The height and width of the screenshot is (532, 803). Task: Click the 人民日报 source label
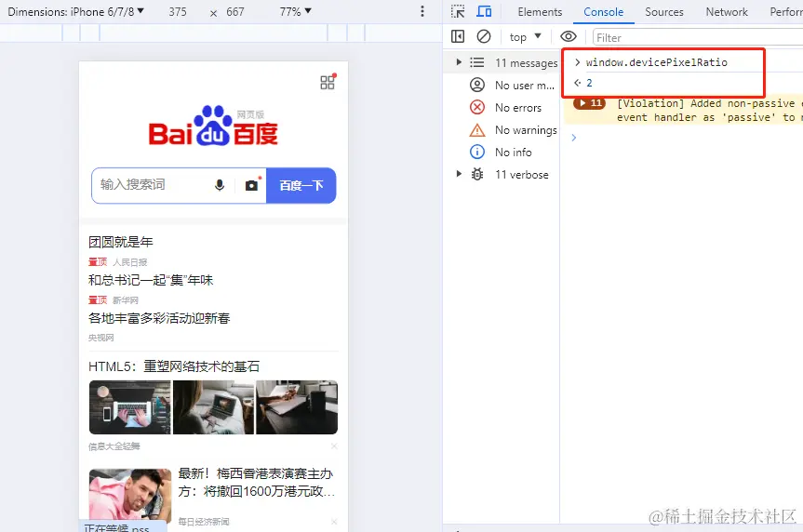130,262
